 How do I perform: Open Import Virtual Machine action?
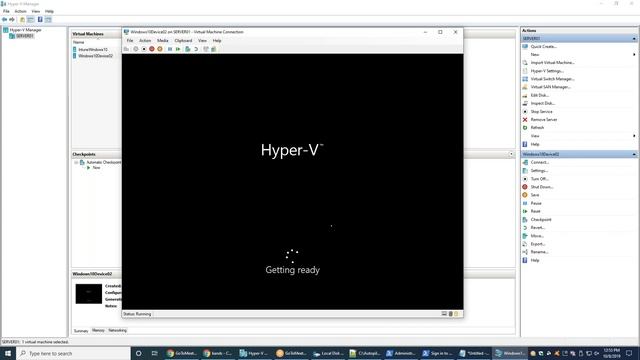pos(552,63)
